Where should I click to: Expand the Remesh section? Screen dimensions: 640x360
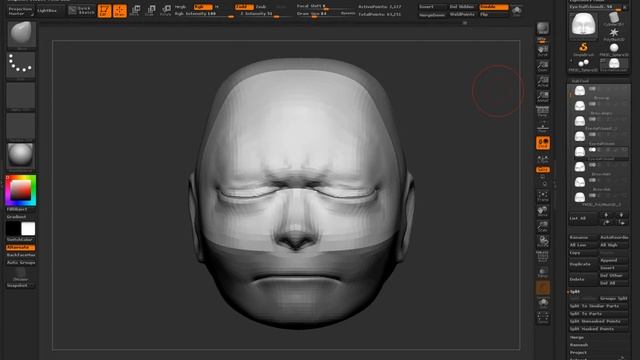click(x=579, y=345)
